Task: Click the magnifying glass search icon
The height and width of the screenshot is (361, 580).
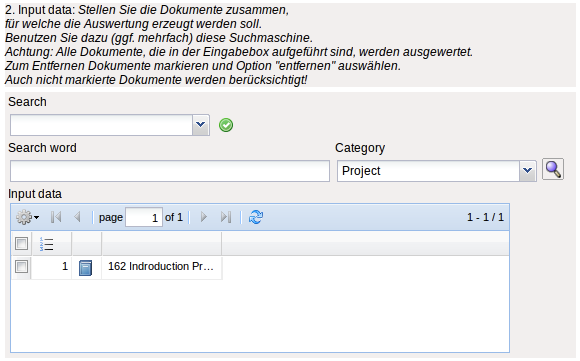Action: tap(553, 169)
